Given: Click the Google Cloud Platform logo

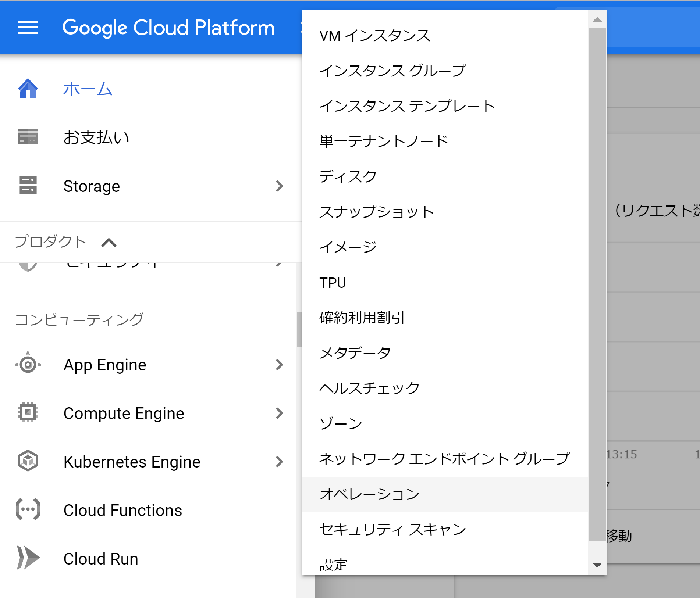Looking at the screenshot, I should (x=168, y=28).
